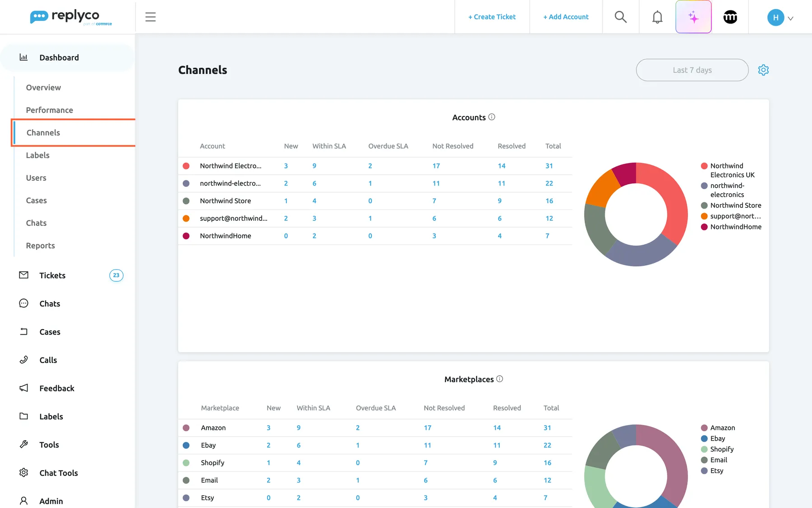The width and height of the screenshot is (812, 508).
Task: Toggle Northwind Store in accounts legend
Action: point(731,205)
